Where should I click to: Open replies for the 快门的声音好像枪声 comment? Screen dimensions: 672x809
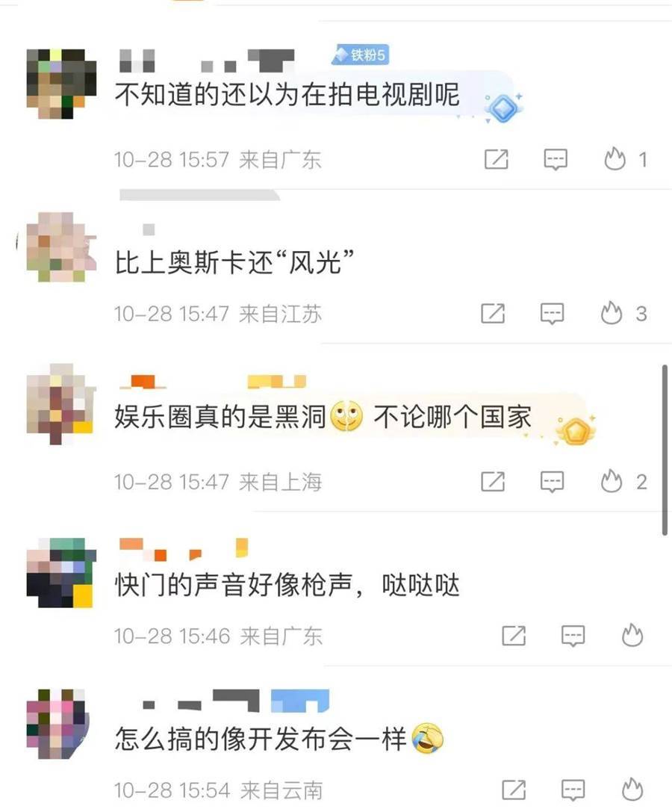click(x=573, y=636)
